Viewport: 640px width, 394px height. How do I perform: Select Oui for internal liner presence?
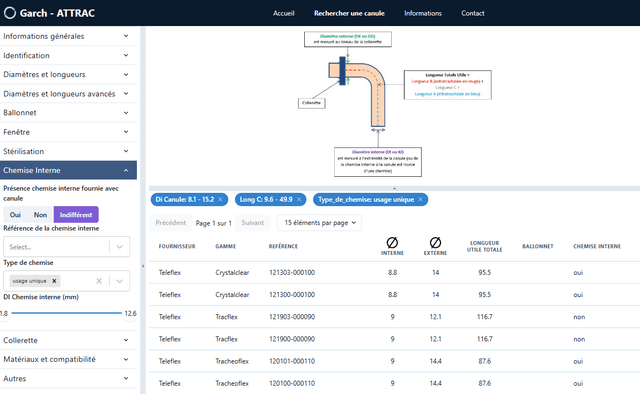pos(15,215)
